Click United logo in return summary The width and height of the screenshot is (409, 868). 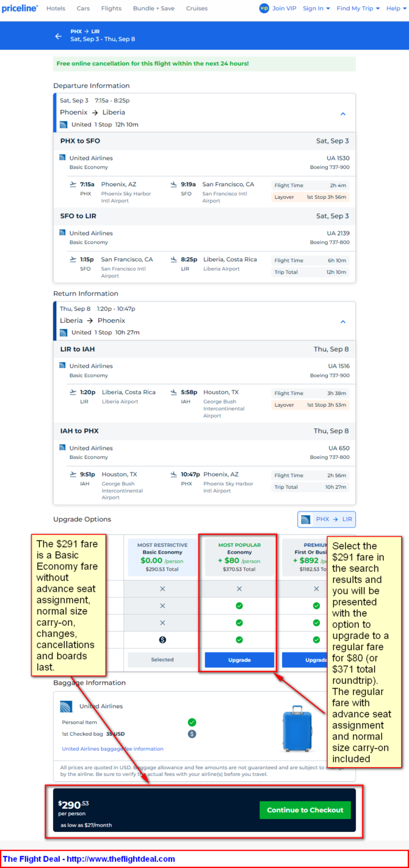pos(63,333)
